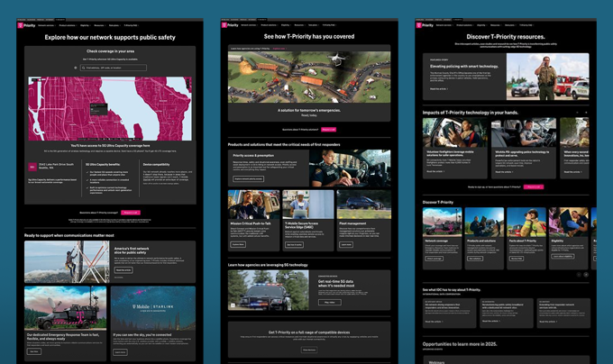Click the previous arrow under the Discover T-Priority cards
The width and height of the screenshot is (613, 364).
[x=579, y=275]
